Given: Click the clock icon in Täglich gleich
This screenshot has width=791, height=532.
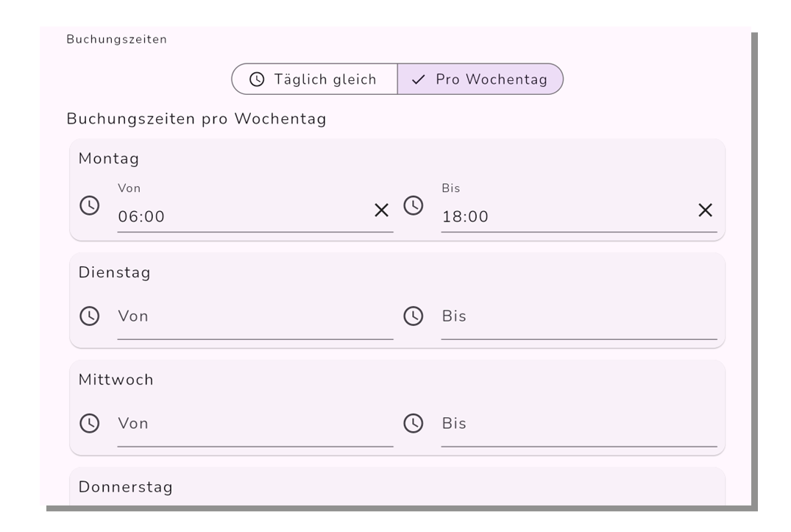Looking at the screenshot, I should (x=257, y=79).
